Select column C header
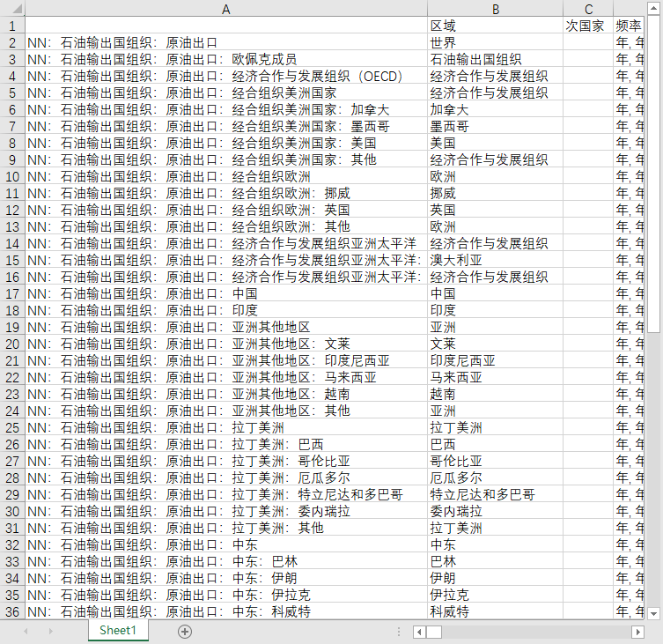Screen dimensions: 663x644 coord(588,9)
